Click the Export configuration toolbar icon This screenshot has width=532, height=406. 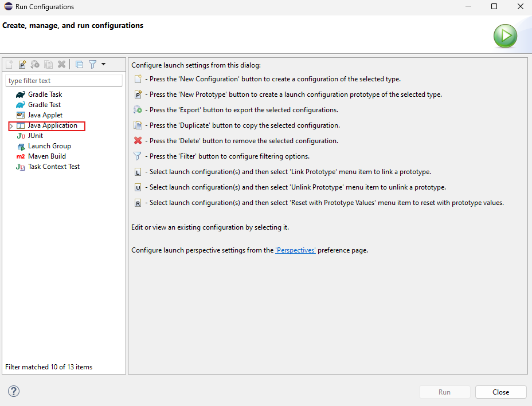36,65
